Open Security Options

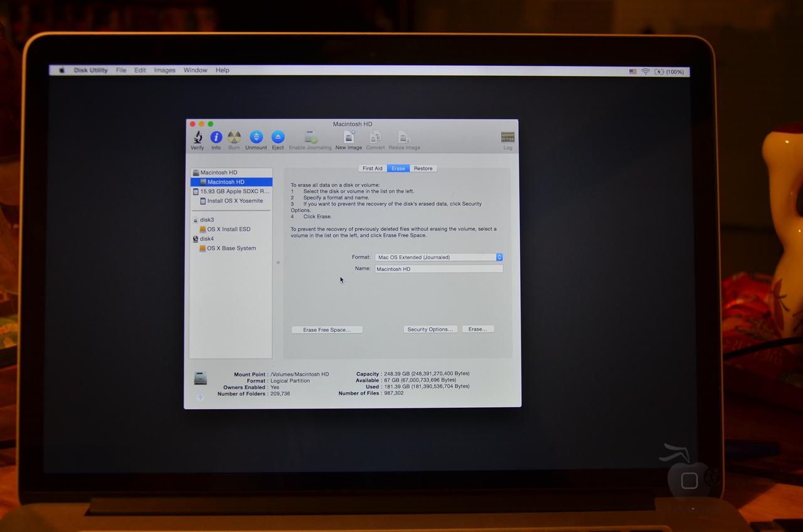(430, 329)
